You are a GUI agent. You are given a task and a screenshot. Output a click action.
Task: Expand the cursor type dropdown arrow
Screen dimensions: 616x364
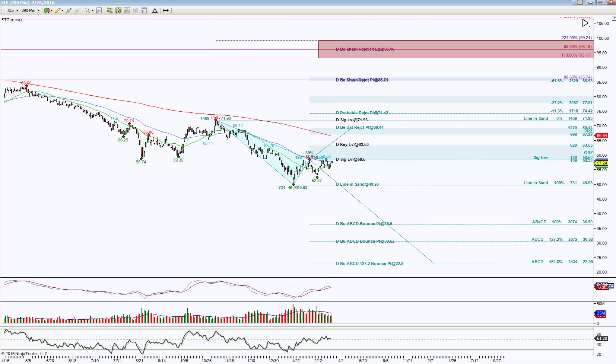[x=92, y=10]
